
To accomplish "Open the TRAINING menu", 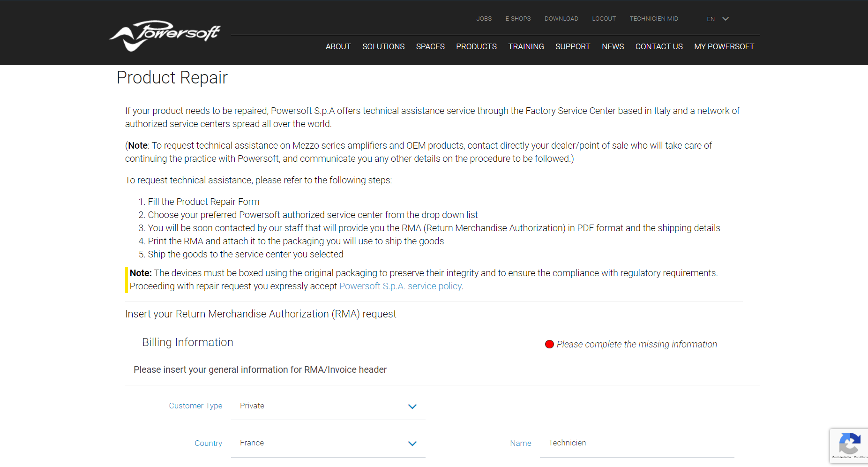I will (526, 46).
